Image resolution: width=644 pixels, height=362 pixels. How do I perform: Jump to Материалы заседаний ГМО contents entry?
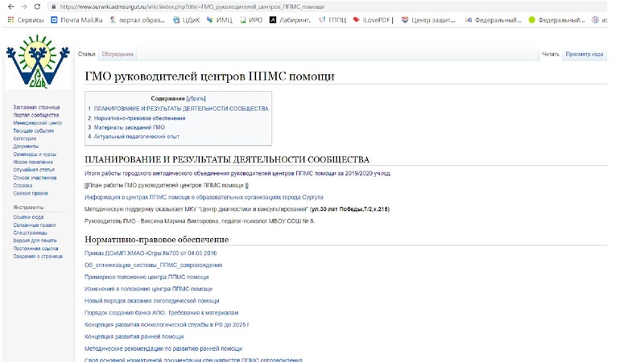(129, 127)
